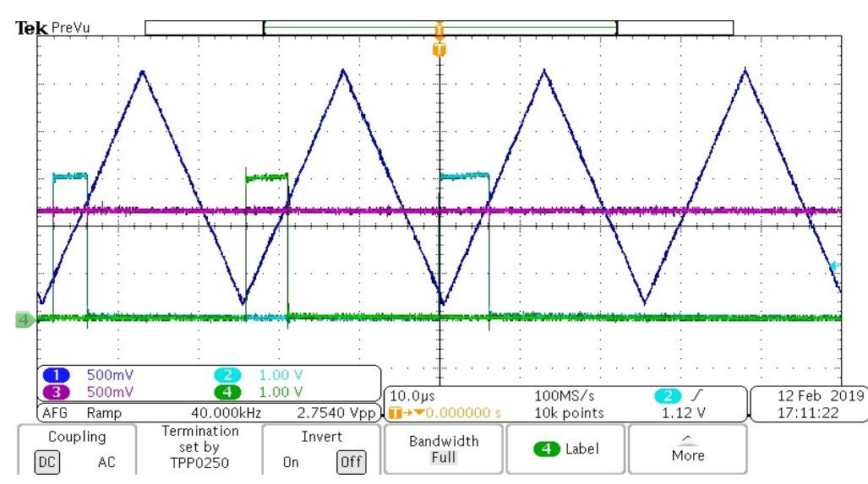Click the PreVu acquisition status text
The image size is (868, 484).
(70, 28)
